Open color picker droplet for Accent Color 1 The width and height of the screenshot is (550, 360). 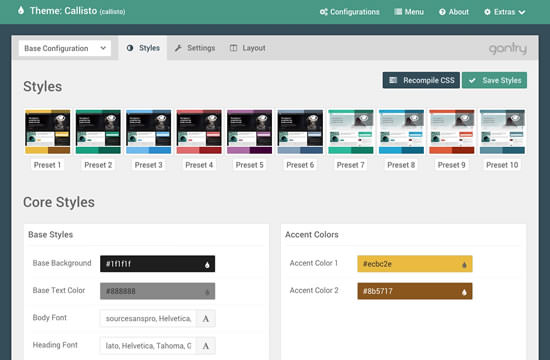[x=464, y=265]
